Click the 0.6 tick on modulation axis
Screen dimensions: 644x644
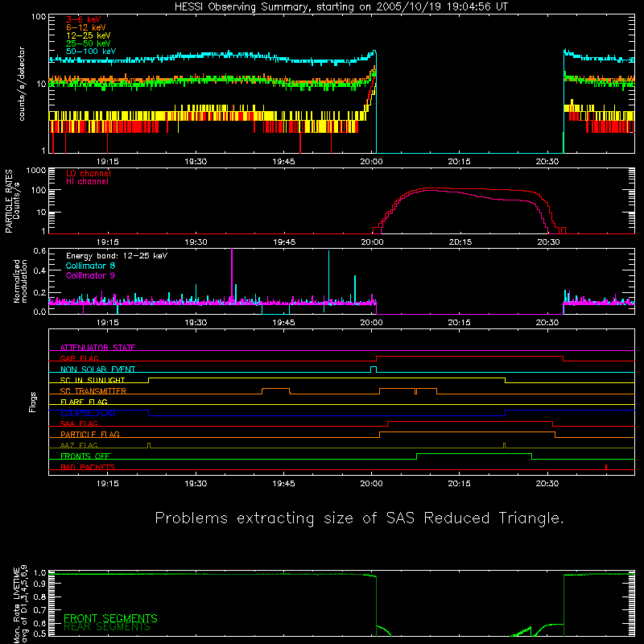[x=39, y=251]
